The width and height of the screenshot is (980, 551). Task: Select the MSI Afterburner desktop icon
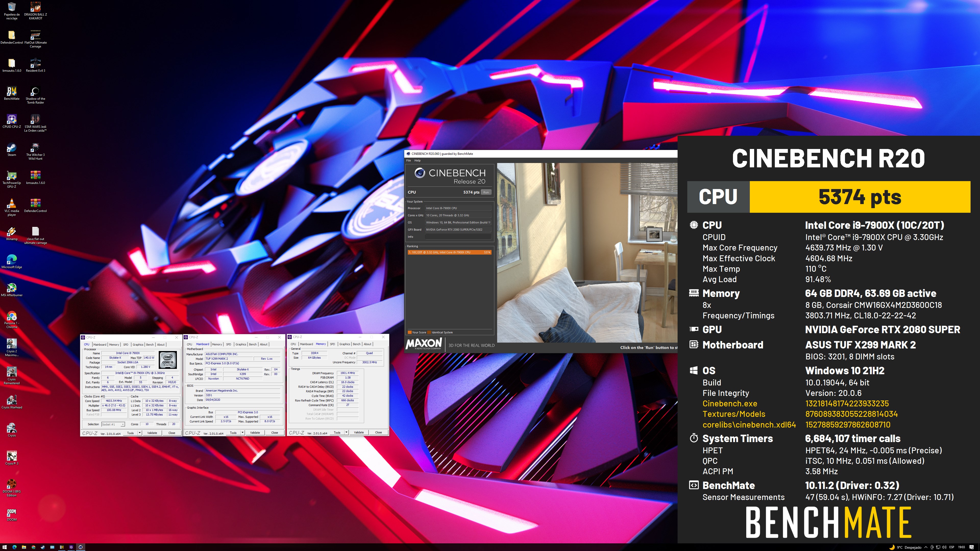pyautogui.click(x=12, y=290)
